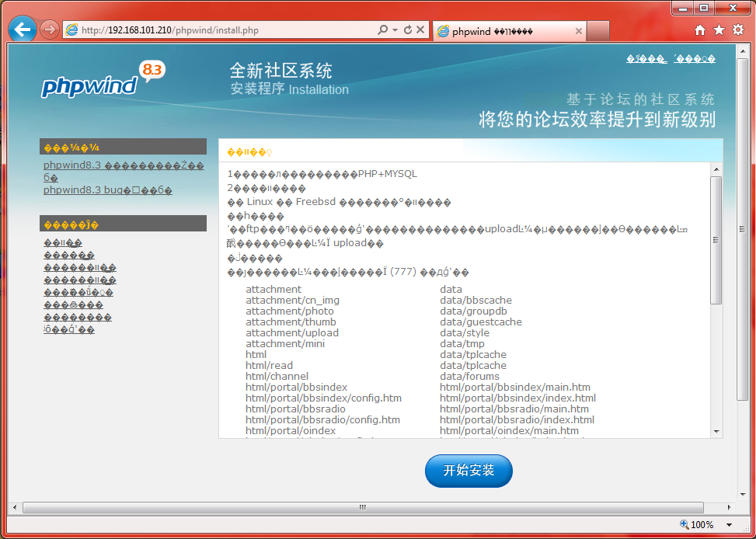Click the "html/channel" entry
Viewport: 756px width, 539px height.
(x=277, y=376)
